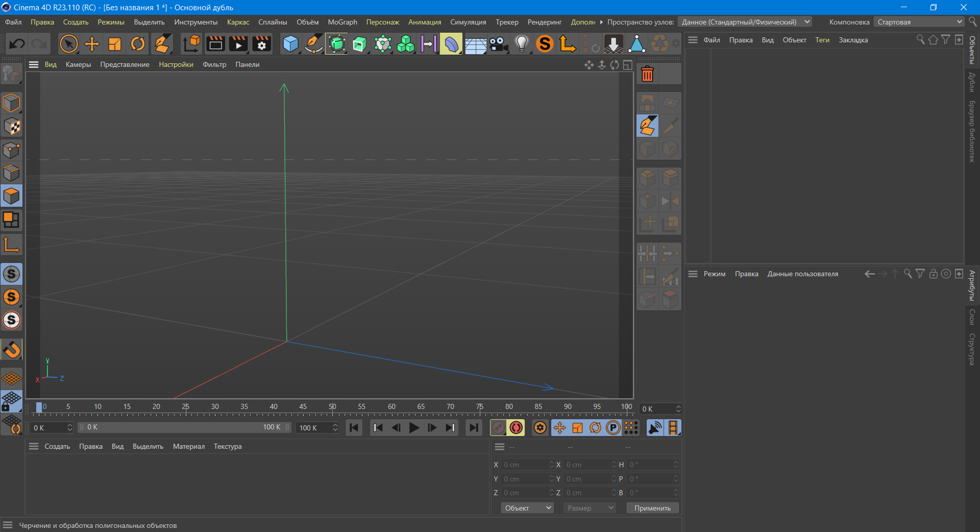Select the Rotate tool
The image size is (980, 532).
click(138, 44)
